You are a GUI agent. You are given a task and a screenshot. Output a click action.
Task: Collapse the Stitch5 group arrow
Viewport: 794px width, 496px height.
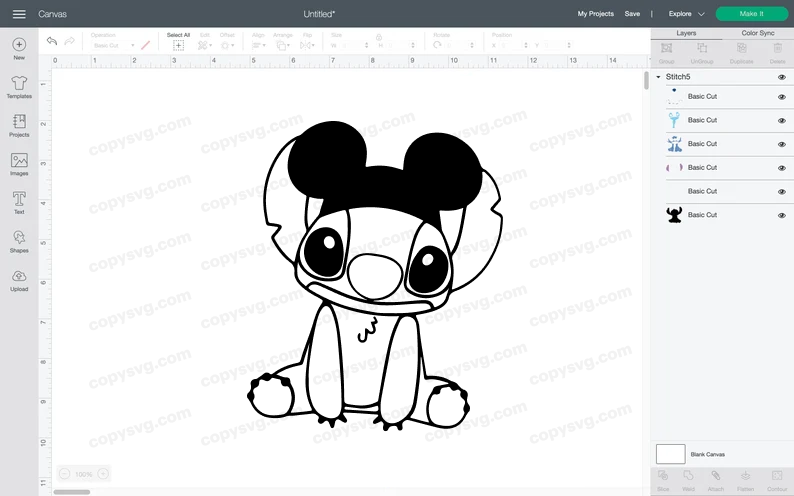click(x=658, y=77)
